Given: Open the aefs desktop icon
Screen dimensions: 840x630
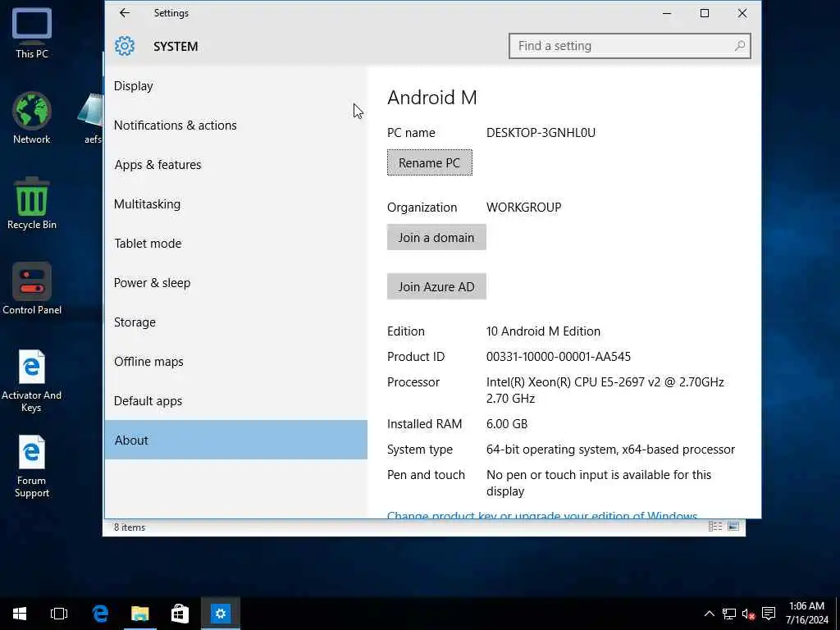Looking at the screenshot, I should [x=91, y=118].
